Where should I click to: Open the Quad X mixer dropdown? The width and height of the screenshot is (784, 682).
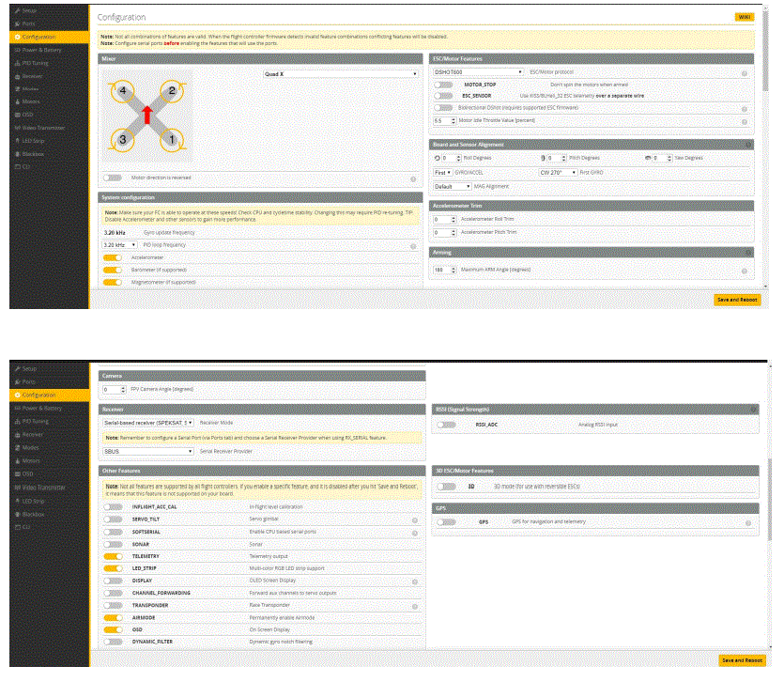tap(341, 74)
